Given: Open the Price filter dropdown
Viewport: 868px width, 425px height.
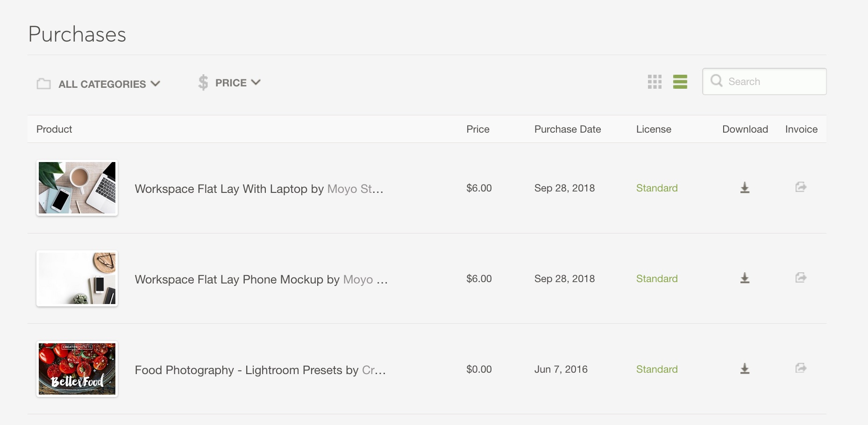Looking at the screenshot, I should pos(229,83).
